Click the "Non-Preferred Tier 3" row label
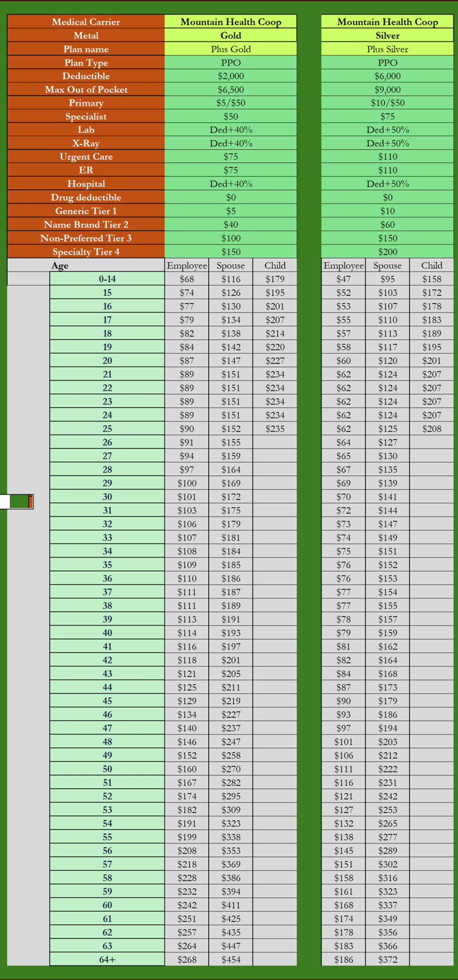The image size is (458, 980). pyautogui.click(x=86, y=238)
